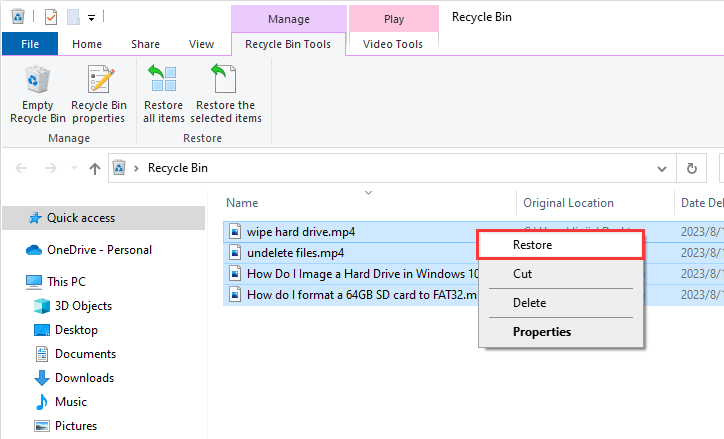Click the Empty Recycle Bin icon
Image resolution: width=724 pixels, height=439 pixels.
(37, 94)
